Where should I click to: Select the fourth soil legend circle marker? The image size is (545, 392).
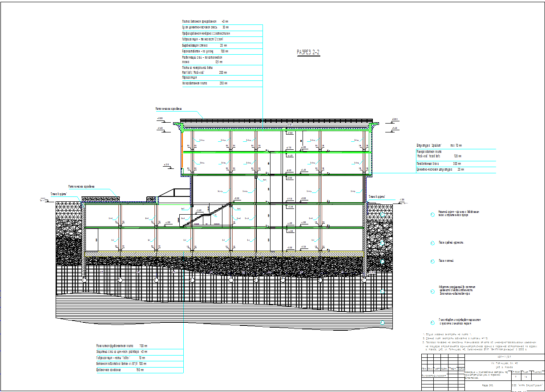432,292
